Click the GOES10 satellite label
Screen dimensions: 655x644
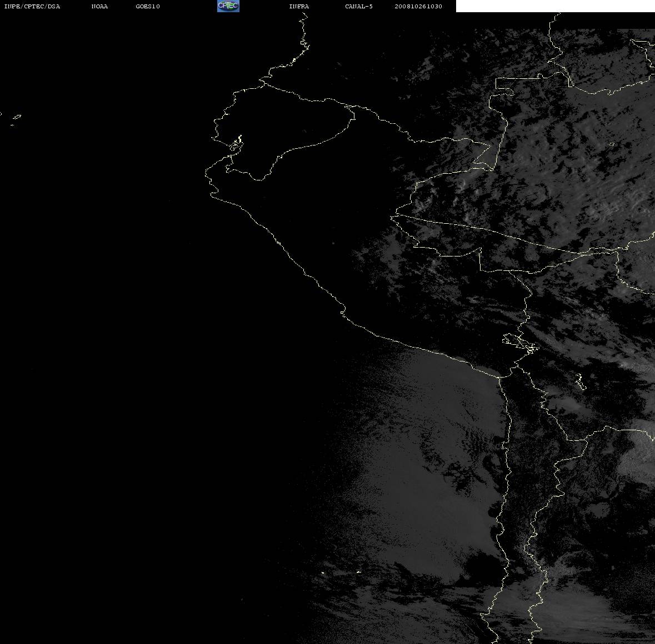tap(148, 6)
